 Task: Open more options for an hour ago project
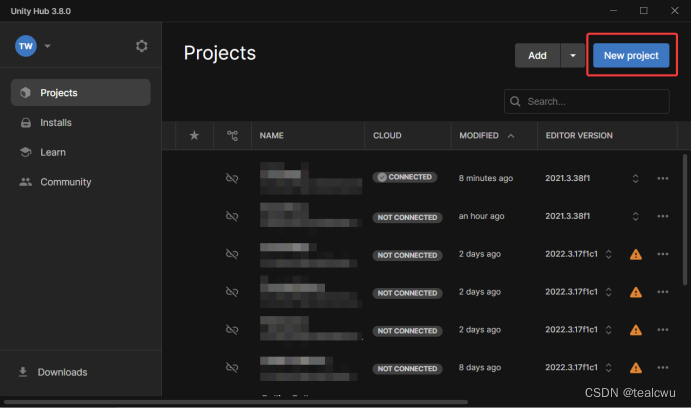coord(663,216)
